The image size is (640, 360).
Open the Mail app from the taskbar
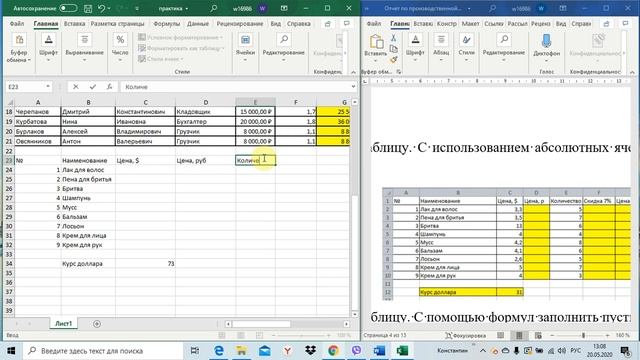point(264,351)
